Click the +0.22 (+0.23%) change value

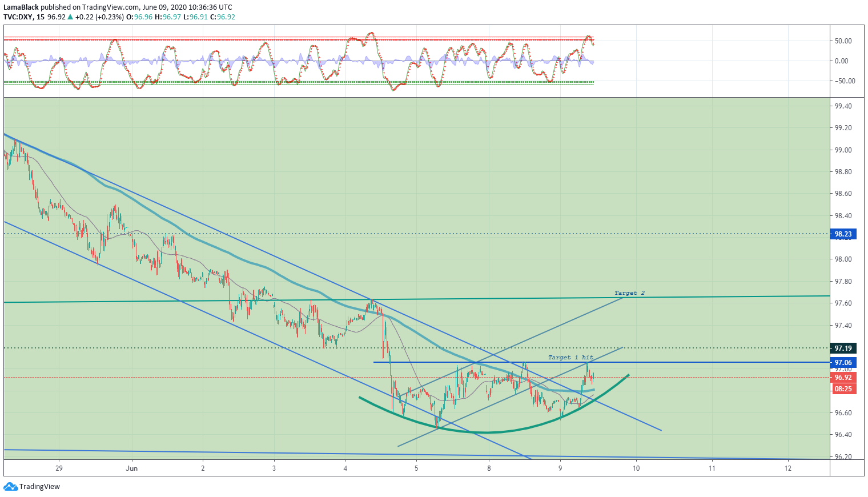pos(99,17)
